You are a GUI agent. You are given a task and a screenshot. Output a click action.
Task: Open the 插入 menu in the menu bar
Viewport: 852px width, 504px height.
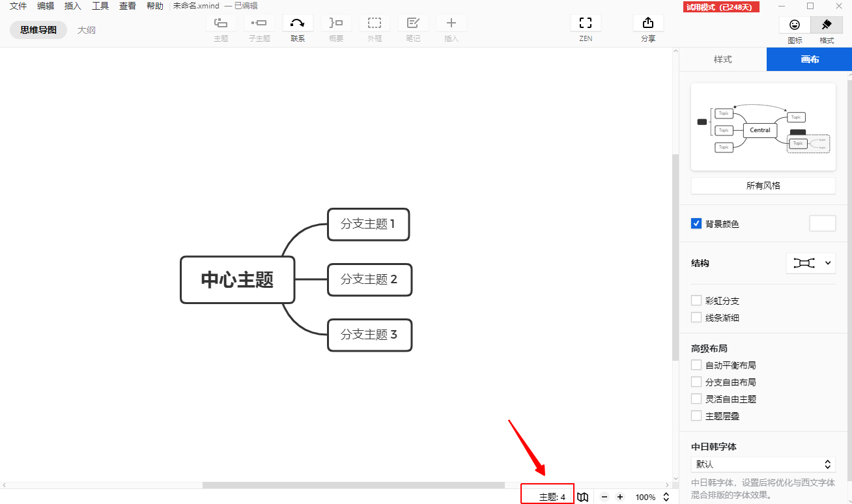(x=72, y=6)
